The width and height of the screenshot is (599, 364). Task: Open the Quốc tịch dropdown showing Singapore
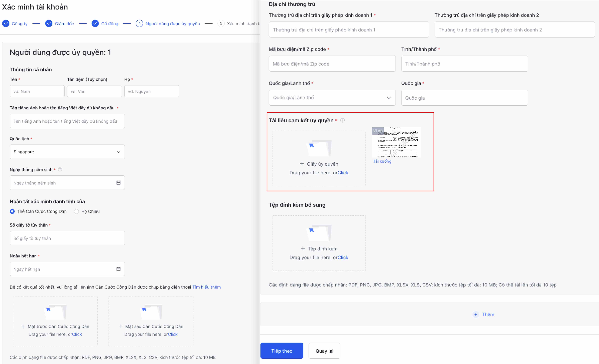pos(67,152)
